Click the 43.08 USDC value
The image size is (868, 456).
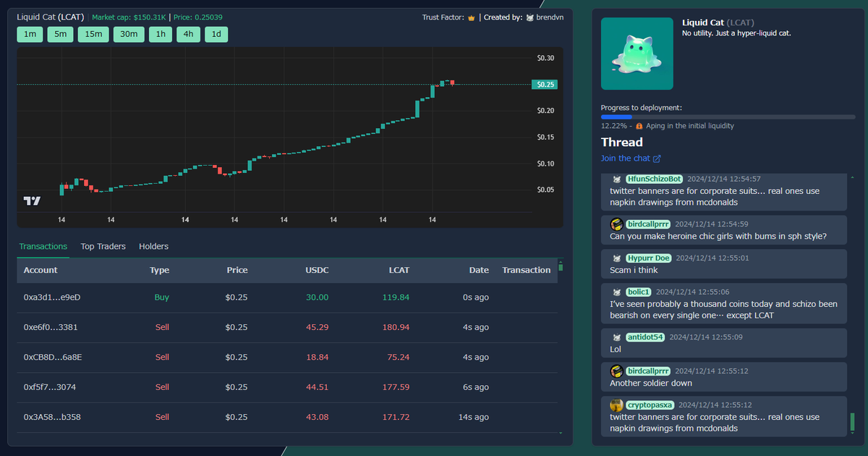coord(317,417)
